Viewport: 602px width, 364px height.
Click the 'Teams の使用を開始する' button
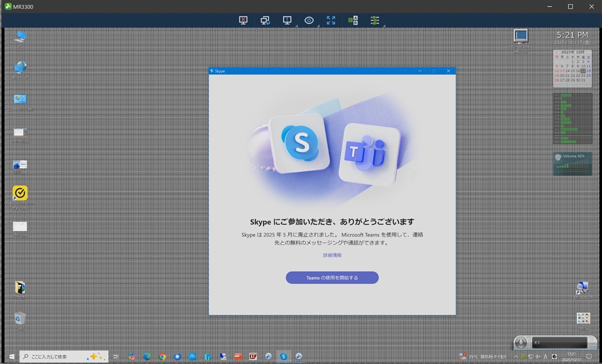(x=332, y=278)
